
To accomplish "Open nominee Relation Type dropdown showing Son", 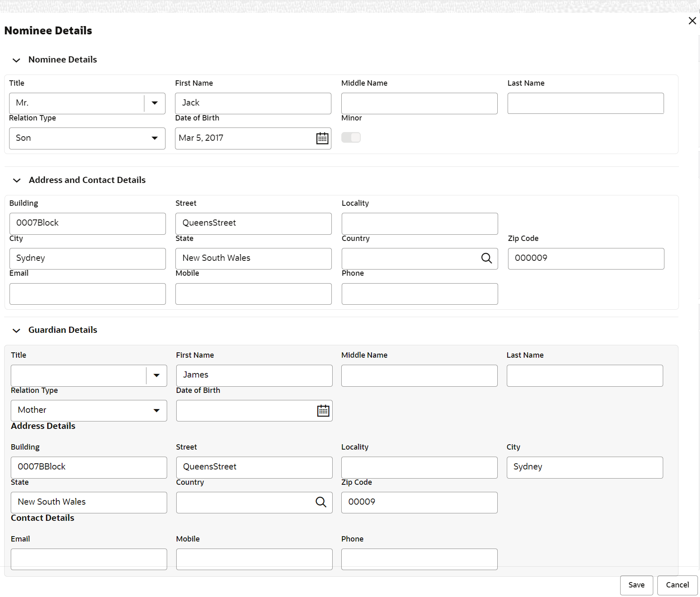I will (87, 138).
